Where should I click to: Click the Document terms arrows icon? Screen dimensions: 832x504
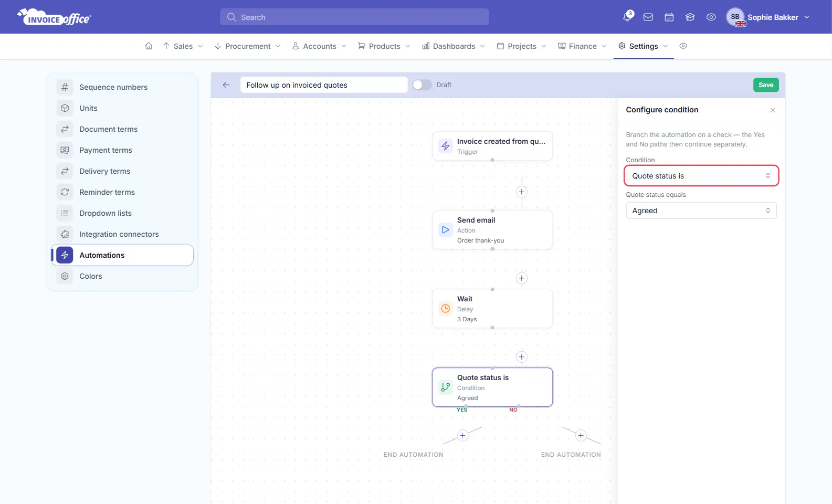[65, 129]
